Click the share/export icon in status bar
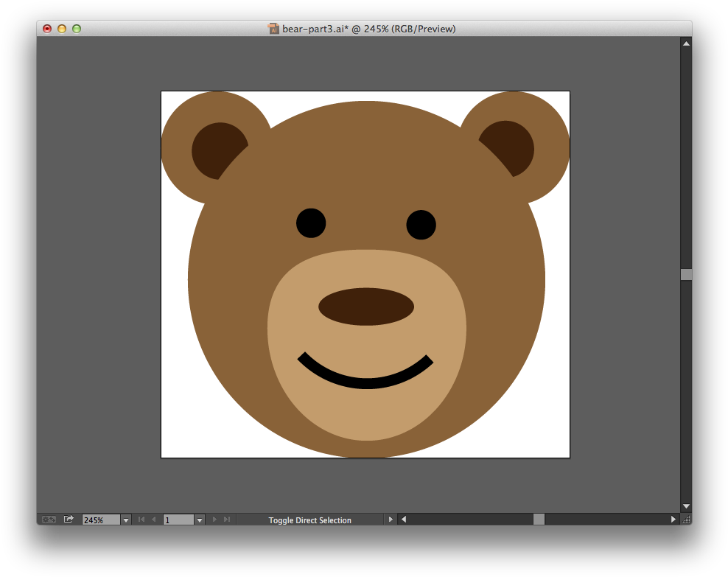 [x=69, y=520]
